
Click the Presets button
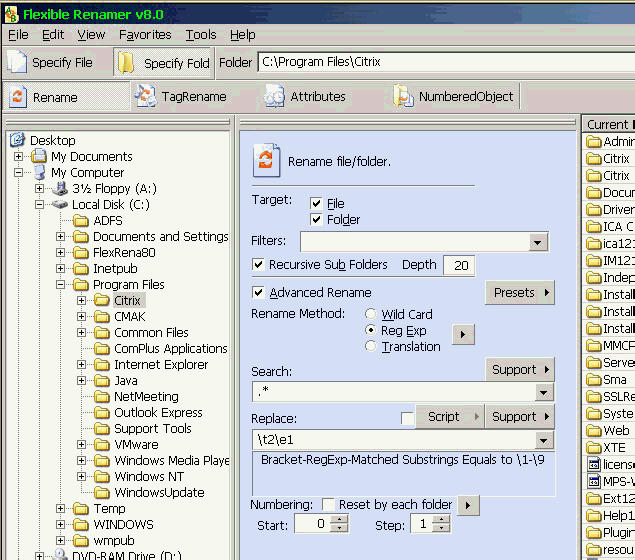point(520,293)
